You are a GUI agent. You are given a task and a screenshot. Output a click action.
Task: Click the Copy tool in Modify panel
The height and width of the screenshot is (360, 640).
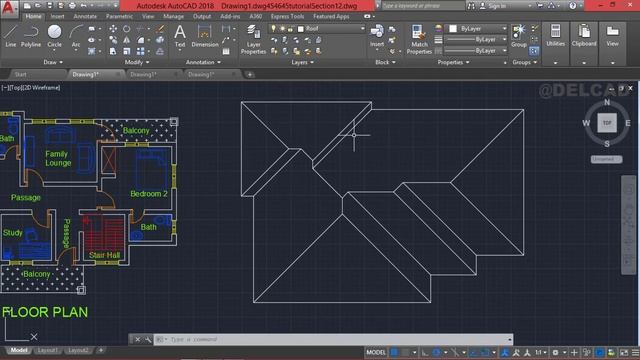pos(113,40)
